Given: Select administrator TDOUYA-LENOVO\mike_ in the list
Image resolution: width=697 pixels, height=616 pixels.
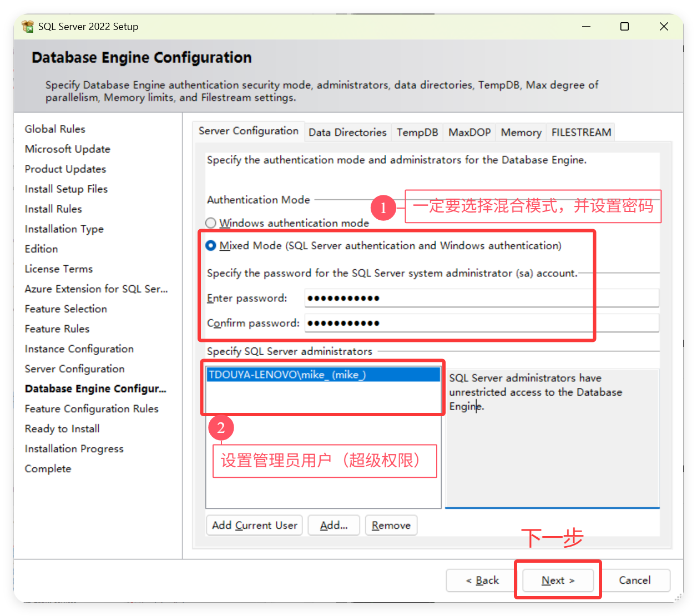Looking at the screenshot, I should (324, 375).
